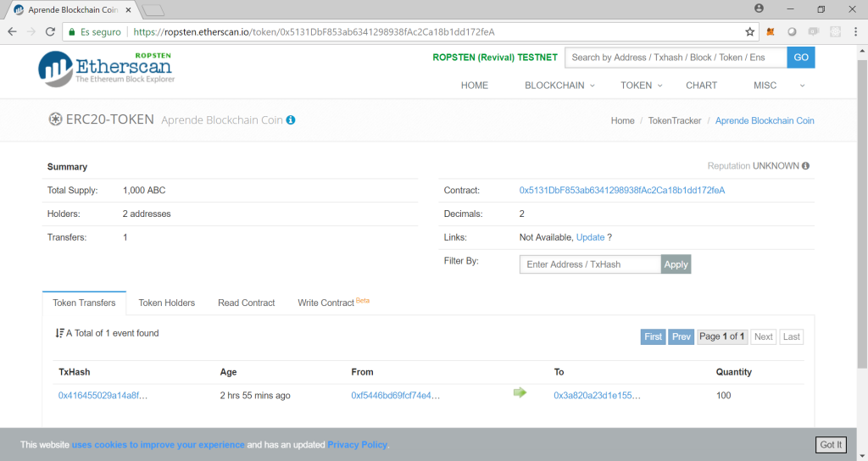Click the 'Page 1 of 1' indicator
868x461 pixels.
pyautogui.click(x=722, y=336)
